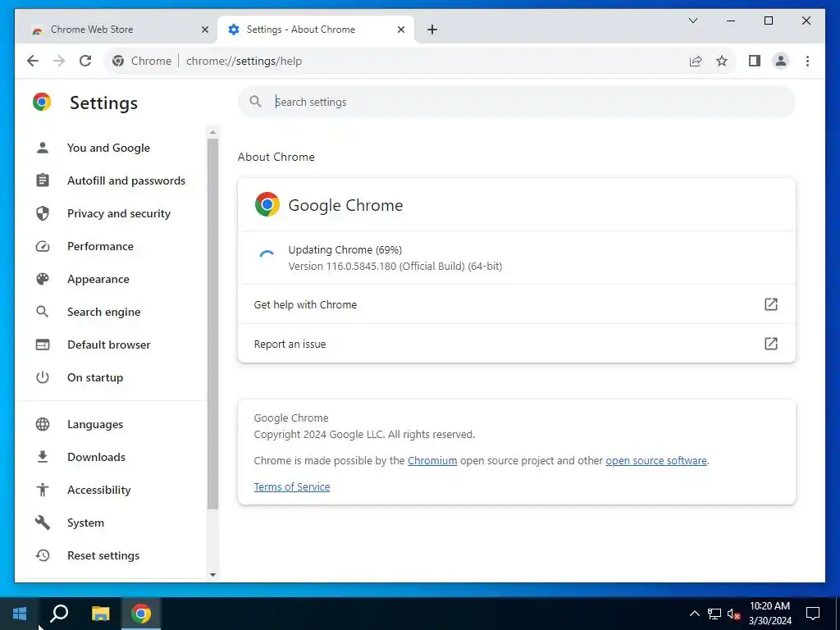Screen dimensions: 840x630
Task: Click the accessibility figure icon
Action: (43, 490)
